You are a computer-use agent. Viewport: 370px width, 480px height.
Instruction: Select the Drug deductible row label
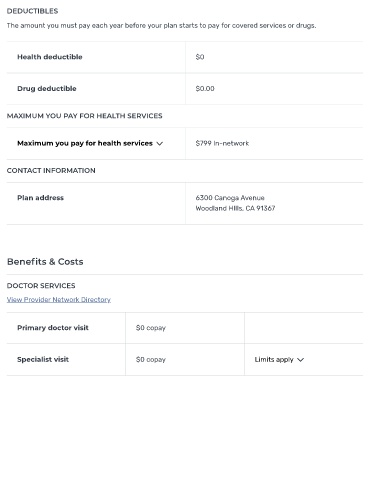(x=47, y=89)
